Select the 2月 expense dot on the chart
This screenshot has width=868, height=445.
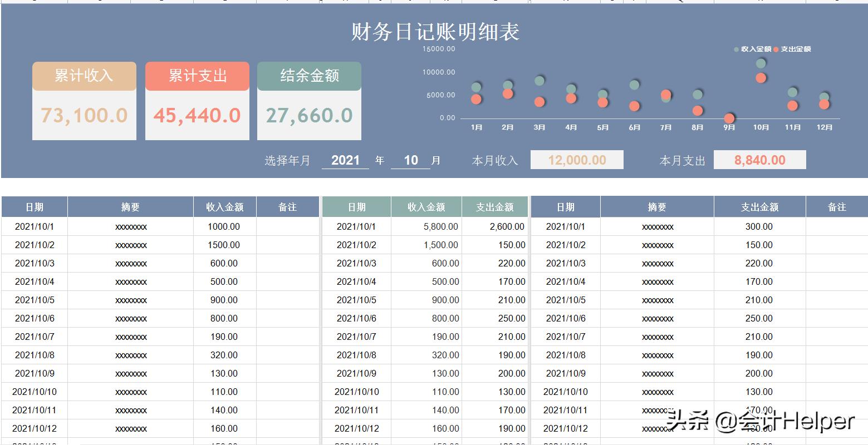coord(507,93)
